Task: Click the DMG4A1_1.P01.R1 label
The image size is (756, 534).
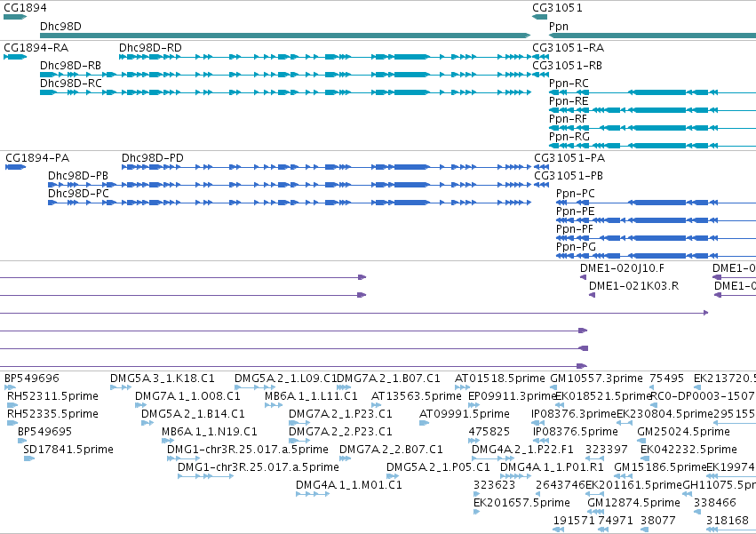Action: pyautogui.click(x=552, y=468)
